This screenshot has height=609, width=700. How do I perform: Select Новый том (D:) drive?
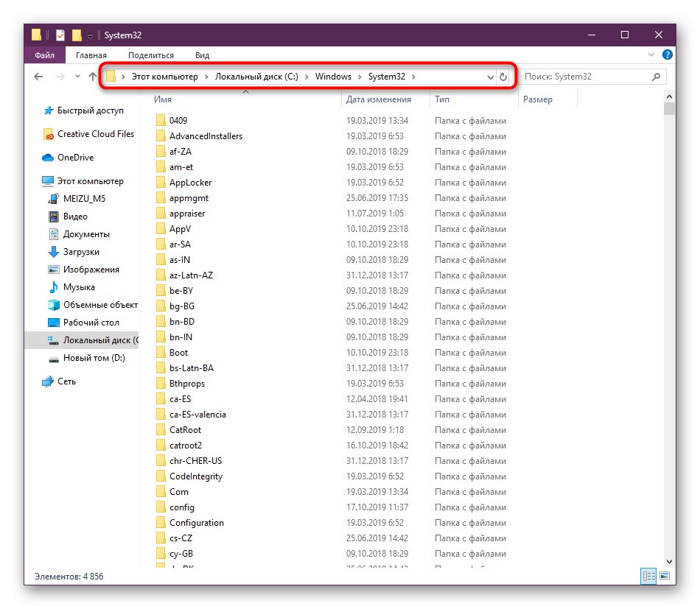94,358
